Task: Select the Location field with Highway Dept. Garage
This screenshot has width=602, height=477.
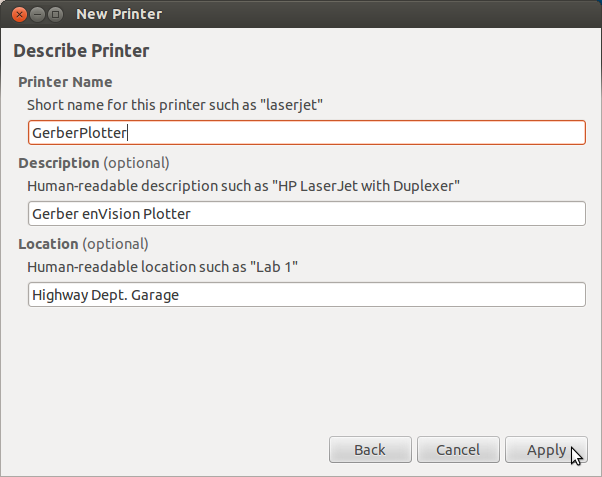Action: pyautogui.click(x=307, y=295)
